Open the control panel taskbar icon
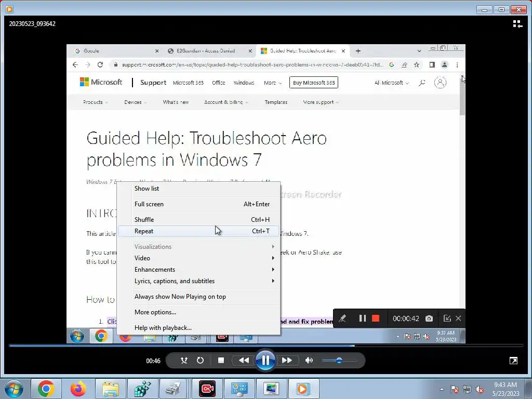 click(x=239, y=389)
